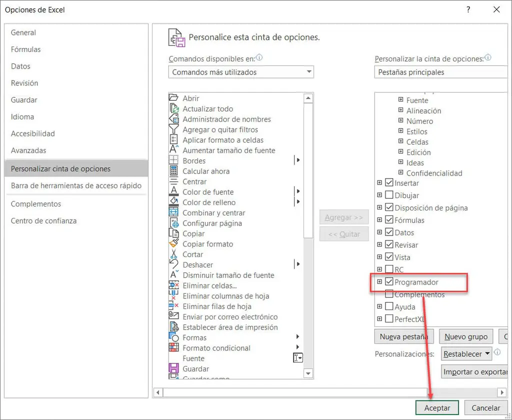The image size is (512, 420).
Task: Uncheck the Programador checkbox
Action: click(x=389, y=282)
